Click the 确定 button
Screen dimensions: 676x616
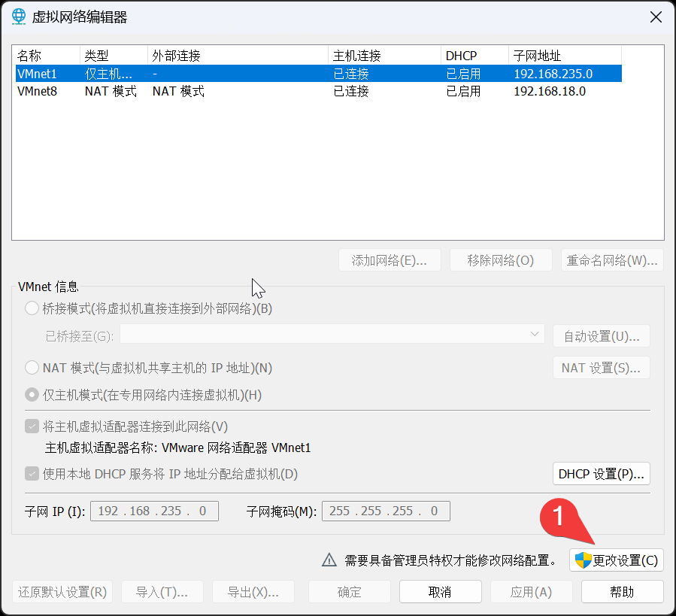point(350,592)
